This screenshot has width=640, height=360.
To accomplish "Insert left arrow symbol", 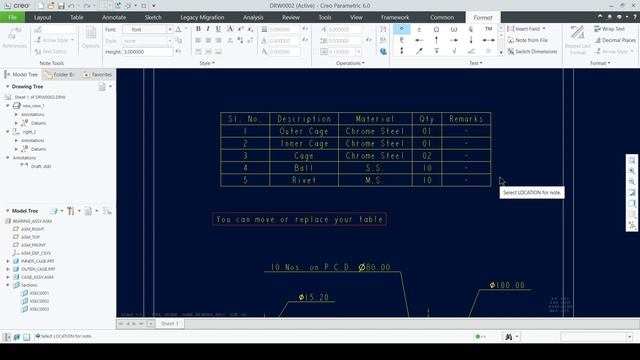I will pyautogui.click(x=419, y=40).
